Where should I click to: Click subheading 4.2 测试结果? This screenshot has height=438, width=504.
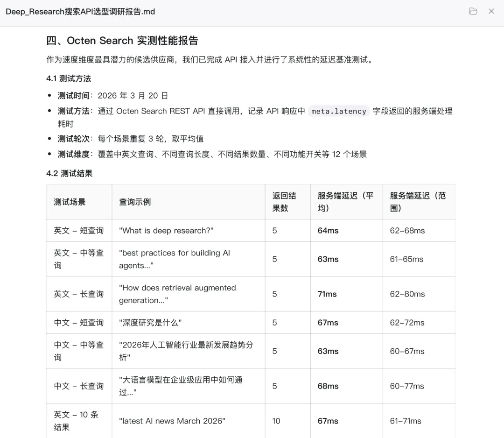pyautogui.click(x=70, y=173)
